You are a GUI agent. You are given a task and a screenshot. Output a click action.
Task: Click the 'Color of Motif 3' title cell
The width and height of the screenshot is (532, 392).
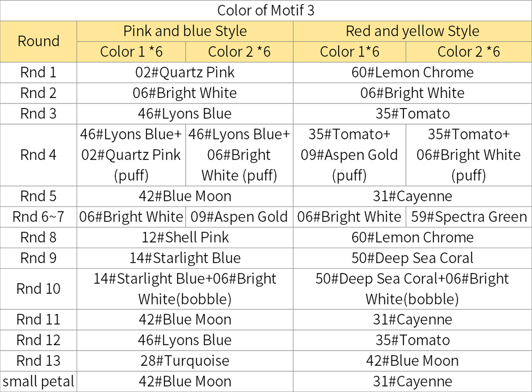(266, 11)
